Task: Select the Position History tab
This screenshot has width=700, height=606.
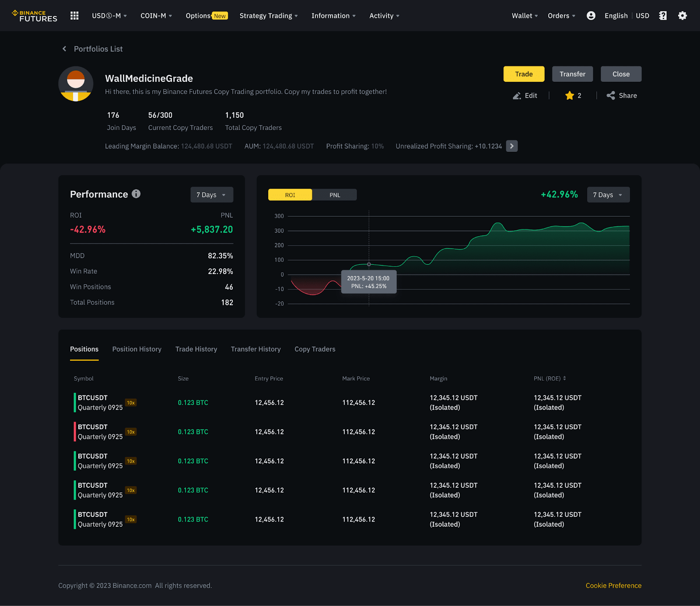Action: coord(137,349)
